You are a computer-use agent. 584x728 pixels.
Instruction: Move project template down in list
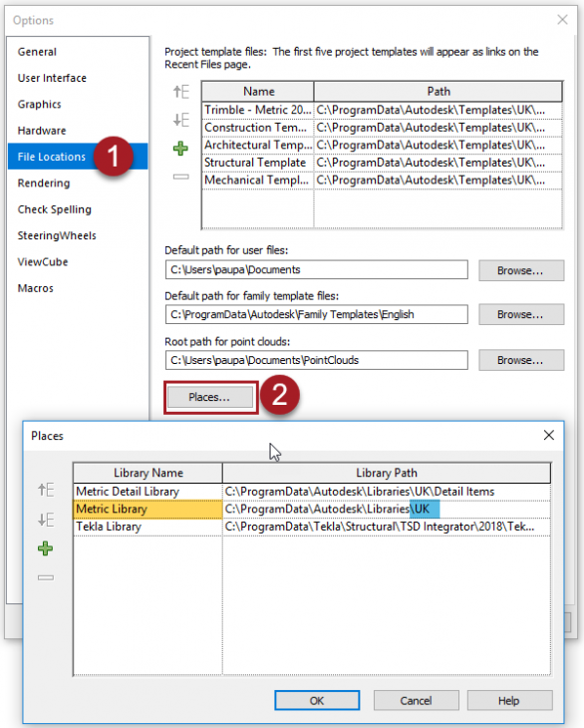pos(180,120)
